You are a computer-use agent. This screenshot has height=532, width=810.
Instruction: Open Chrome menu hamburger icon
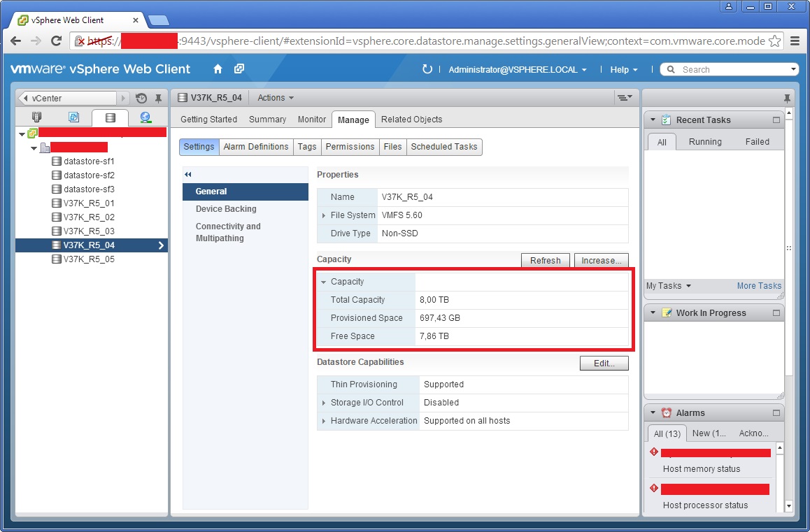coord(795,41)
